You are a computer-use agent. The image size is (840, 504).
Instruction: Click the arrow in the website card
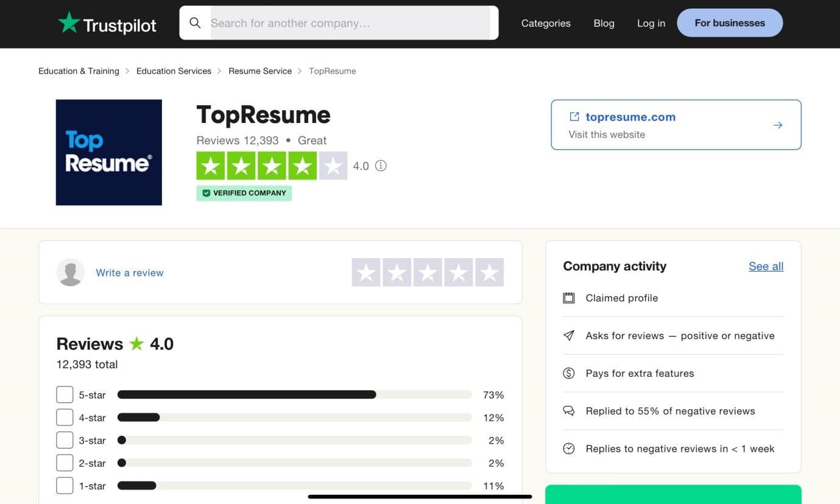778,125
